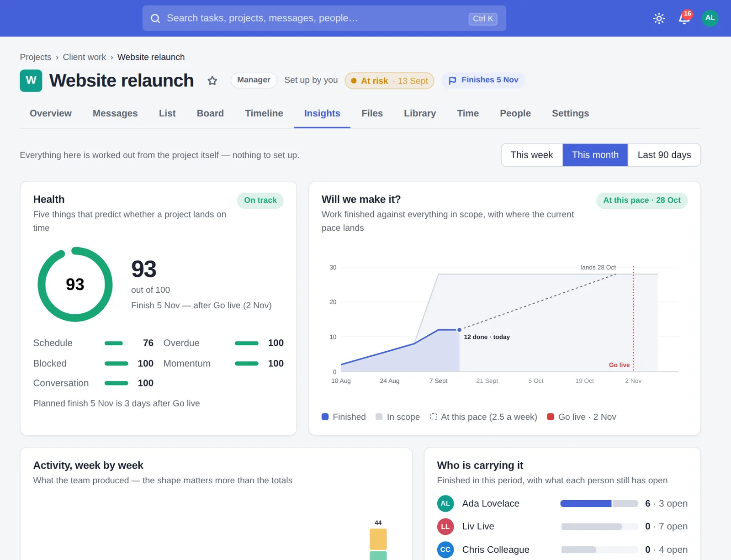
Task: Click the blue Finished legend square
Action: (325, 417)
